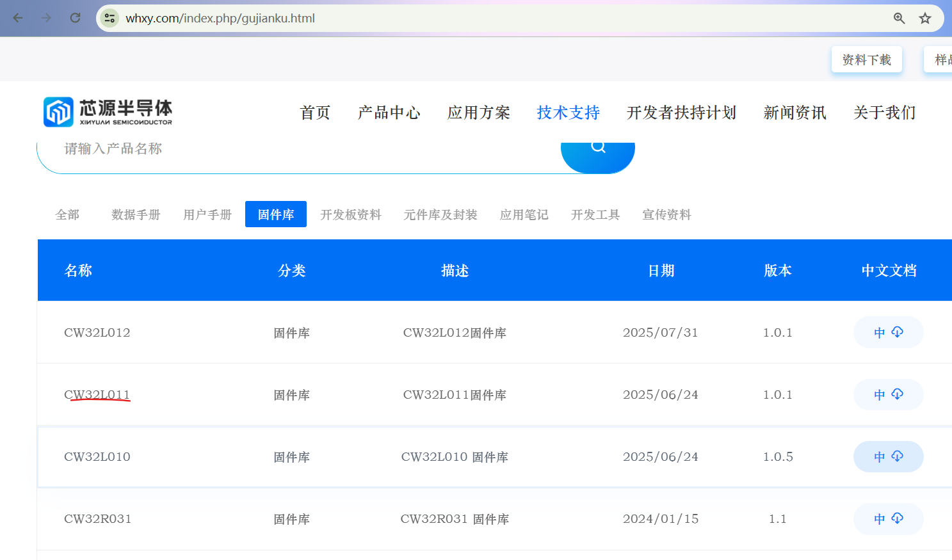Reload the current page

click(75, 18)
